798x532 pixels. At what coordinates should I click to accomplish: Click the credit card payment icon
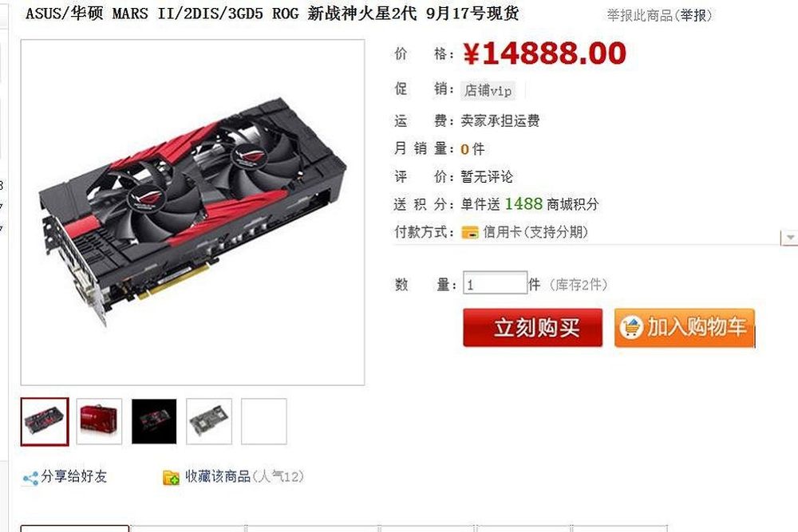pos(470,232)
